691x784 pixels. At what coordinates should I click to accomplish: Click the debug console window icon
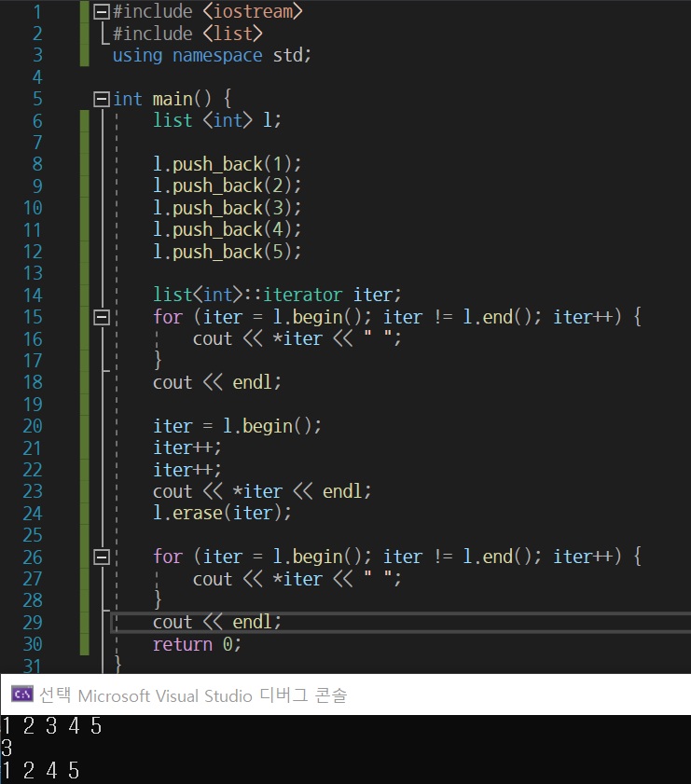click(22, 695)
